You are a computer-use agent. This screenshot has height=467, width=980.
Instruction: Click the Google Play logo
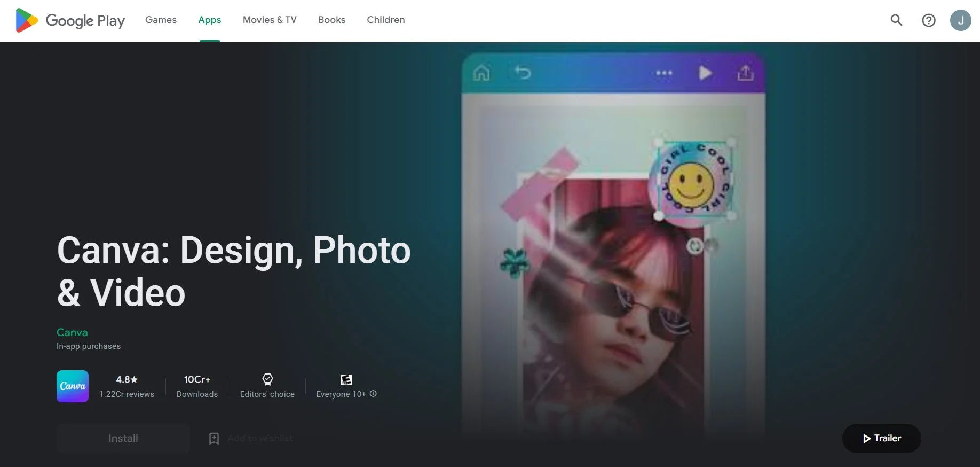tap(70, 20)
